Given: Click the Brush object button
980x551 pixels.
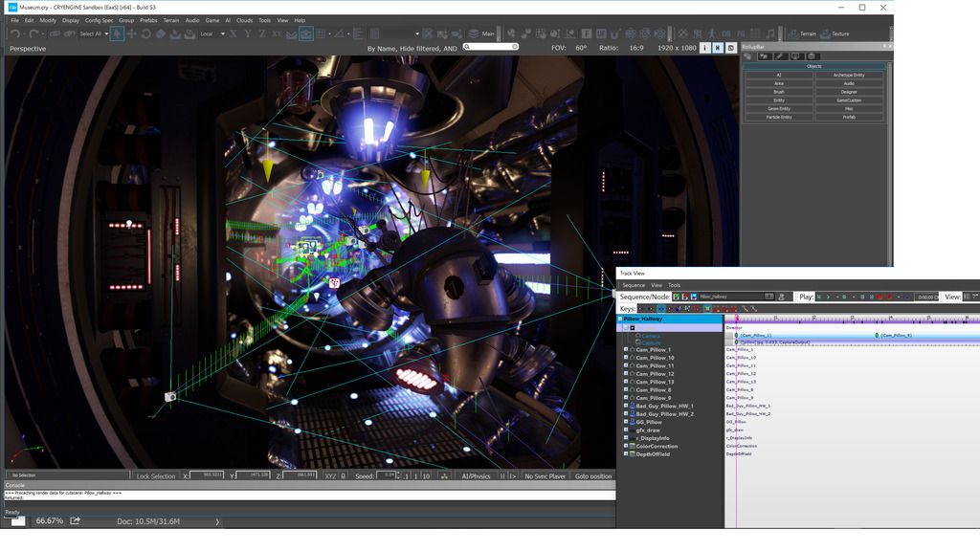Looking at the screenshot, I should (x=779, y=92).
